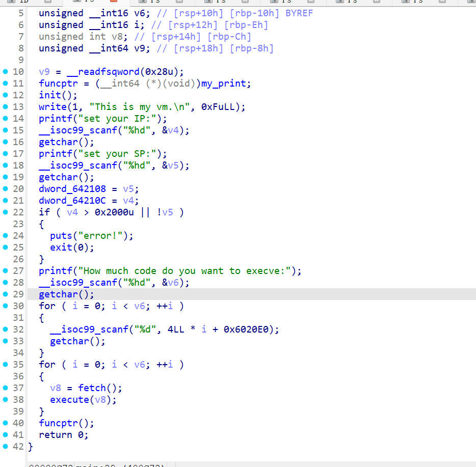
Task: Click the __readfsqword function name
Action: (105, 72)
